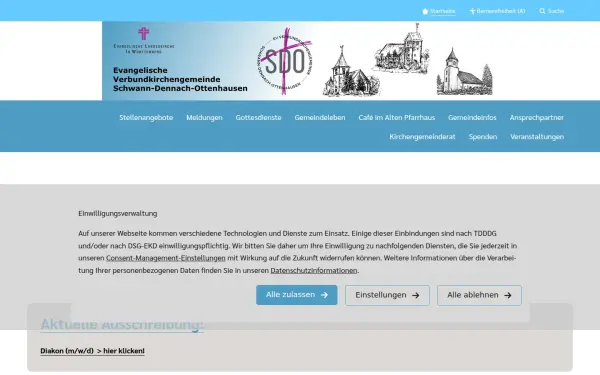Click the arrow icon on Alle zulassen
Screen dimensions: 600x375
point(324,295)
